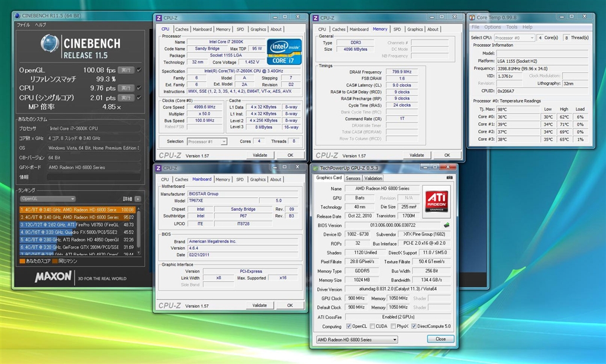Click OK in CPU-Z Mainboard window
Viewport: 606px width, 364px height.
290,305
